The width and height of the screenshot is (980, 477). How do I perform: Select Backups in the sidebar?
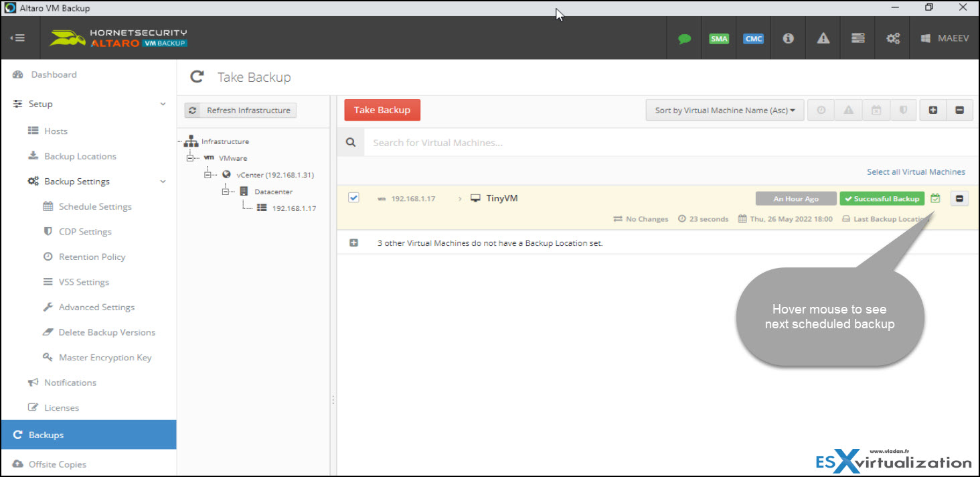(x=88, y=435)
